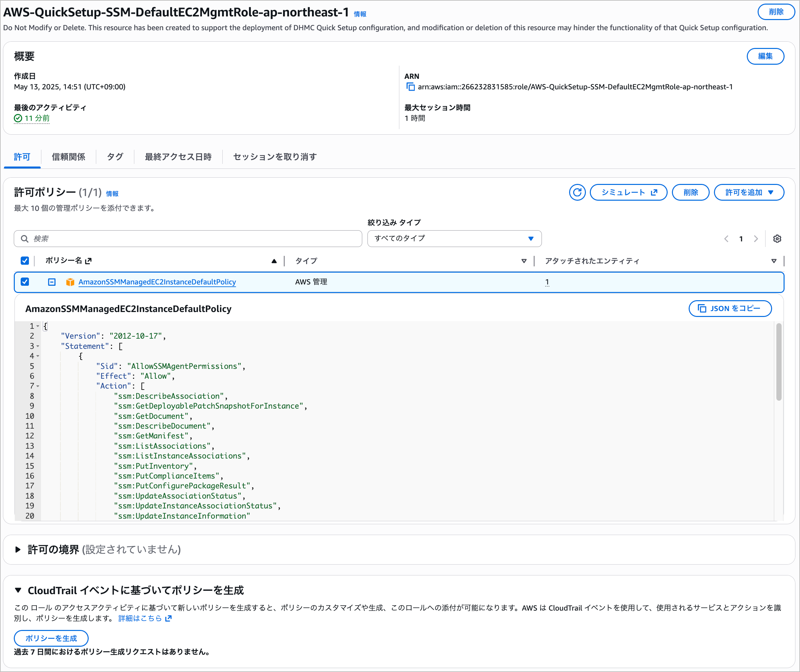The width and height of the screenshot is (800, 672).
Task: Go to next page arrow
Action: (756, 239)
